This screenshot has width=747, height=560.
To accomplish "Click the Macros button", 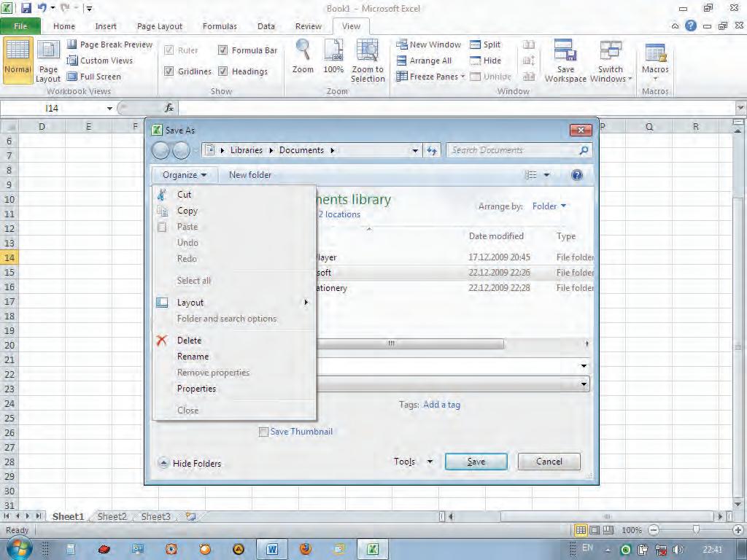I will click(x=655, y=61).
